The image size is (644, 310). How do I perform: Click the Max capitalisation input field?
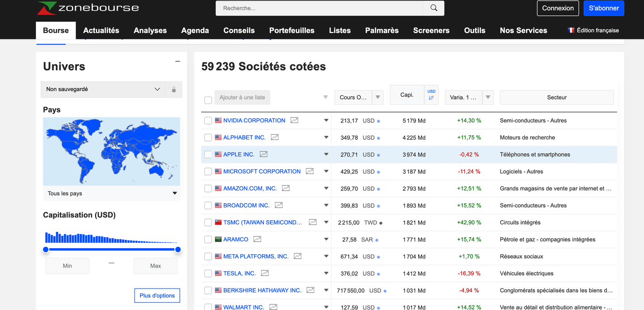coord(156,266)
